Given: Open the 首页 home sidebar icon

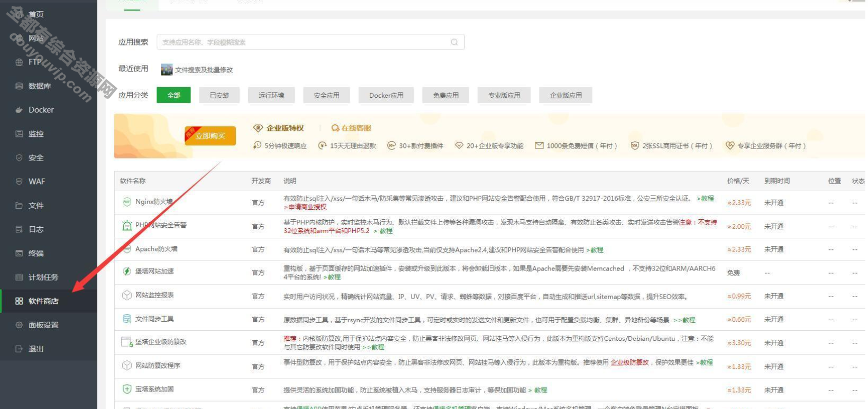Looking at the screenshot, I should (x=19, y=14).
